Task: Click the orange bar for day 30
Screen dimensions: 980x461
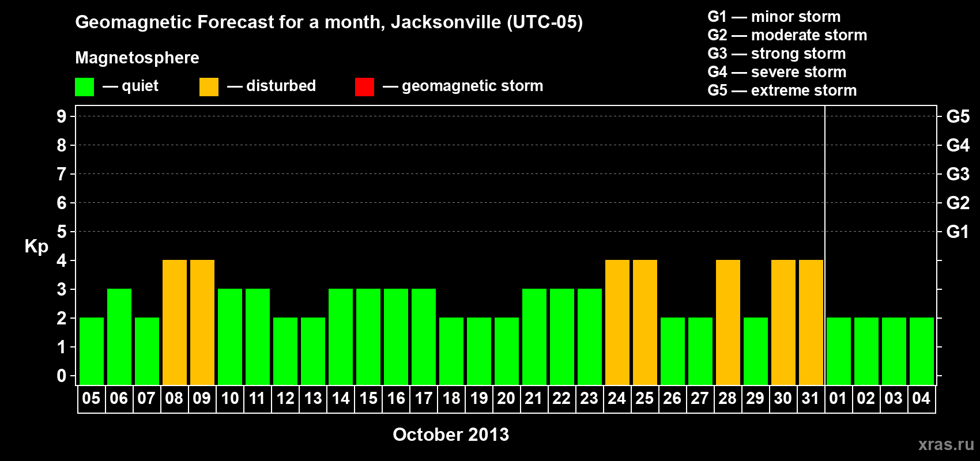Action: point(783,322)
